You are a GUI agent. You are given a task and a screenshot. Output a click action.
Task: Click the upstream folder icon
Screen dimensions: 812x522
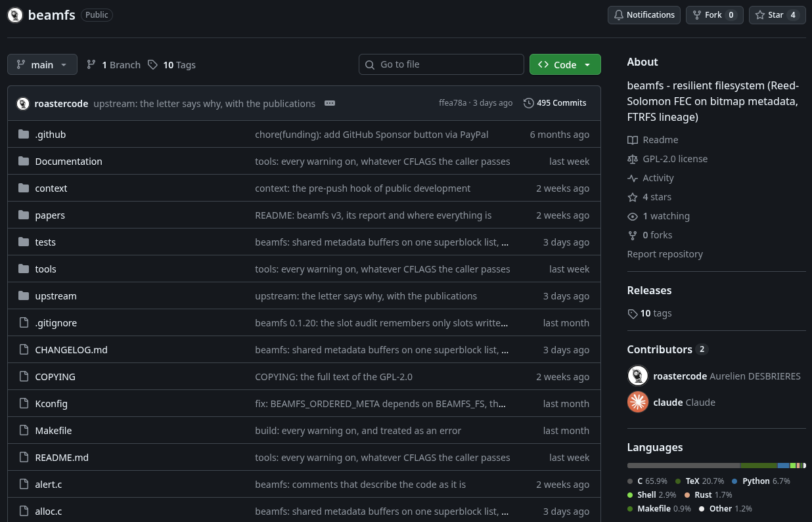coord(24,296)
